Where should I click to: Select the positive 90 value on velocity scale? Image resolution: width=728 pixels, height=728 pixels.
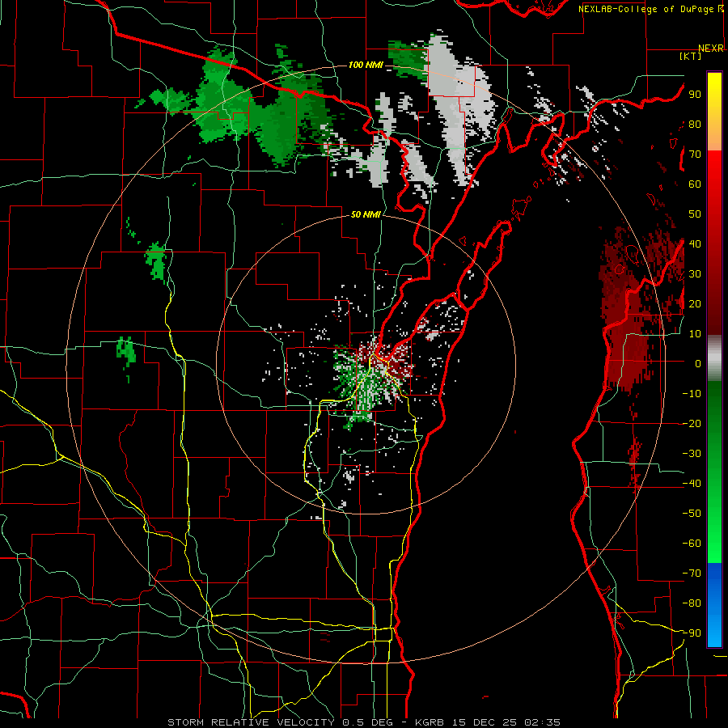click(x=695, y=95)
